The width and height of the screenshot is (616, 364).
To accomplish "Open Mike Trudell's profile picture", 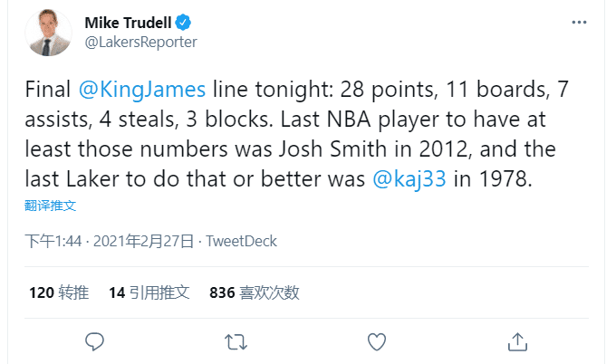I will tap(50, 32).
